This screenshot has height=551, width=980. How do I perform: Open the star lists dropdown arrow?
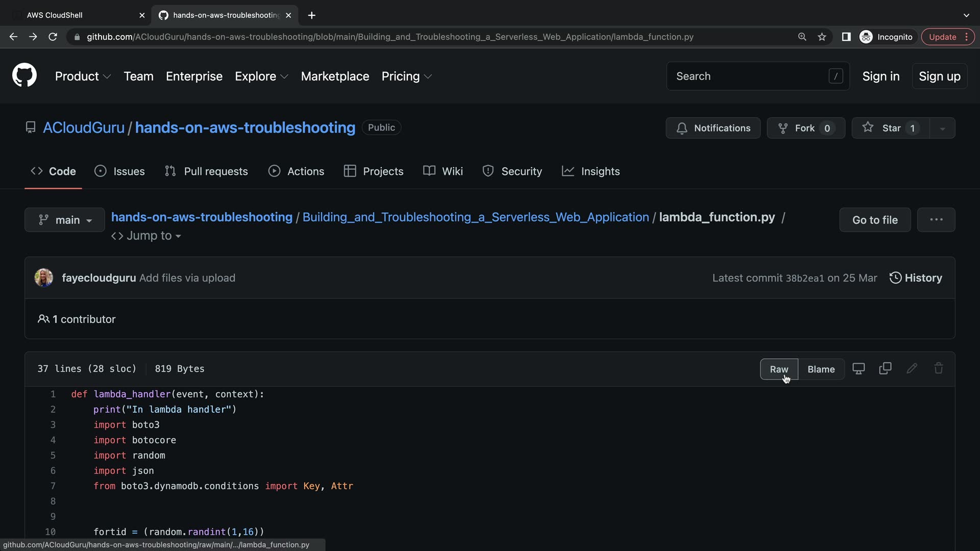tap(942, 128)
